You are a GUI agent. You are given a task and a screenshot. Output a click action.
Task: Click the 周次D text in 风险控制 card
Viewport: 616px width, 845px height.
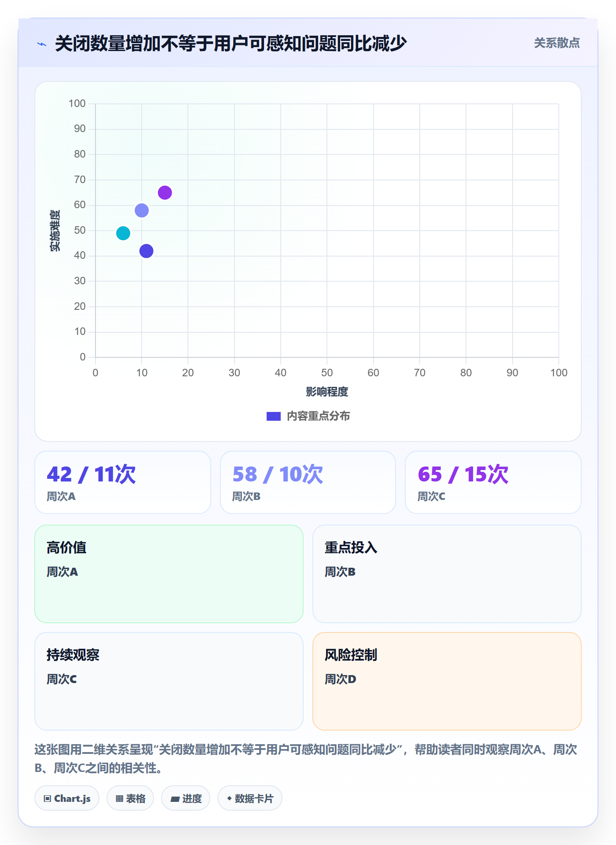pos(340,679)
